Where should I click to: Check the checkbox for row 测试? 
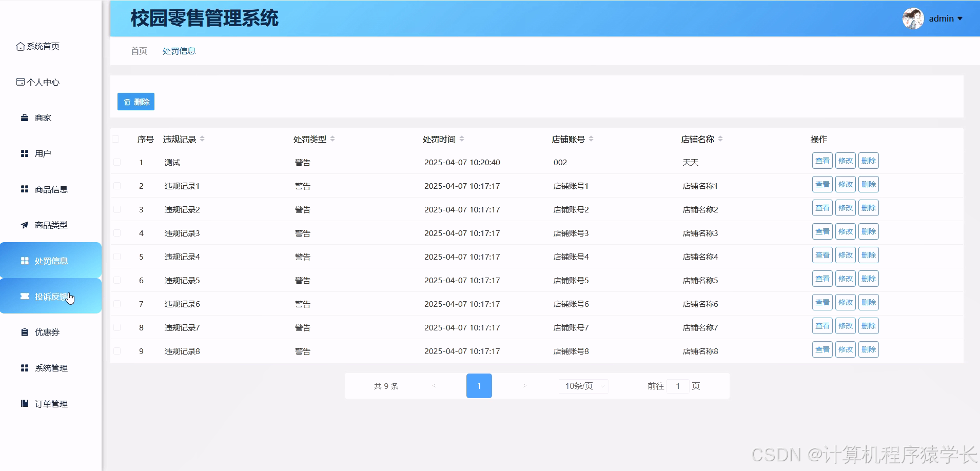(116, 162)
